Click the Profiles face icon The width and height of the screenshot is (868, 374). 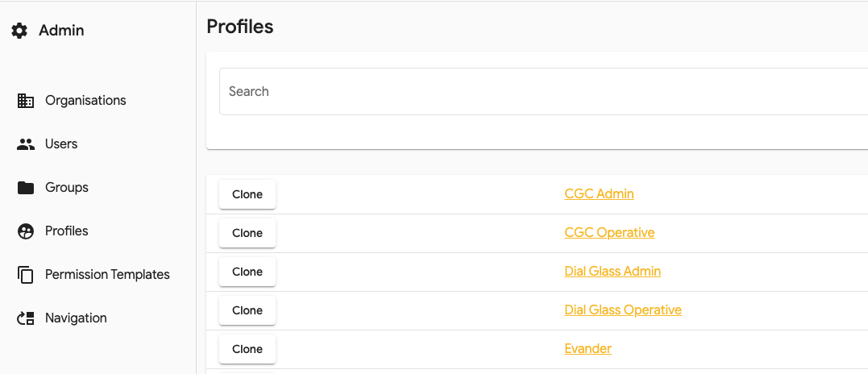coord(26,231)
